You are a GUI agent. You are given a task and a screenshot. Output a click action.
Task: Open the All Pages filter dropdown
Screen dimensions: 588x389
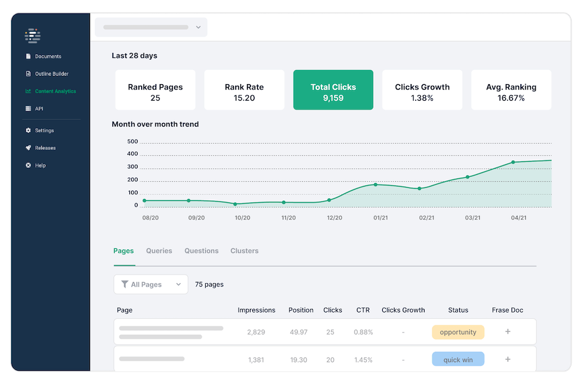point(151,284)
